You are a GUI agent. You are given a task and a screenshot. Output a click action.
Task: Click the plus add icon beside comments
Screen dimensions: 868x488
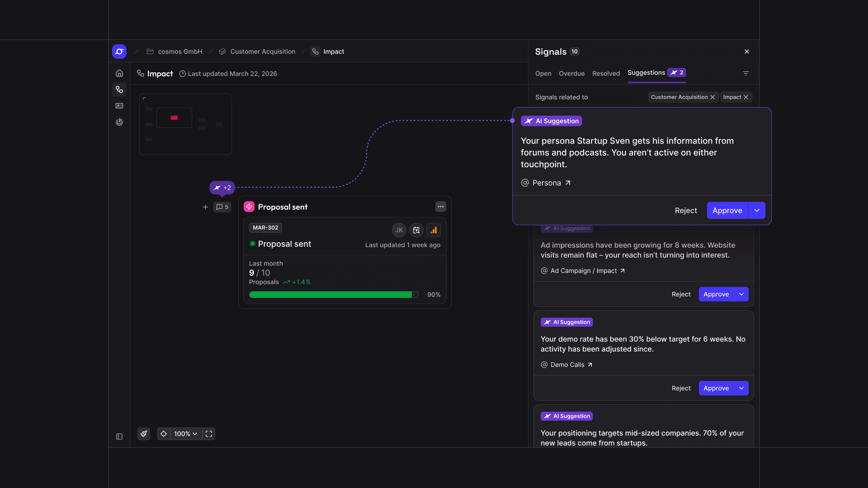coord(205,207)
